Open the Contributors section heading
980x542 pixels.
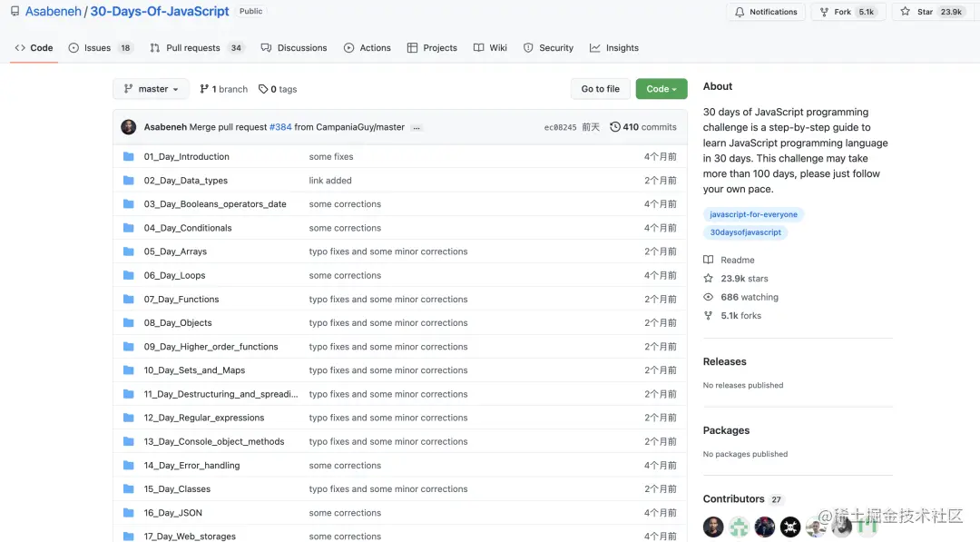(734, 498)
